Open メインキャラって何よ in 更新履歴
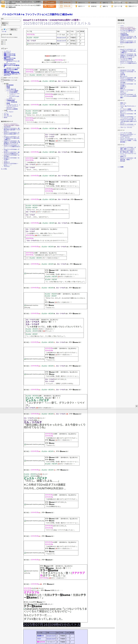The height and width of the screenshot is (644, 138). coord(126,133)
